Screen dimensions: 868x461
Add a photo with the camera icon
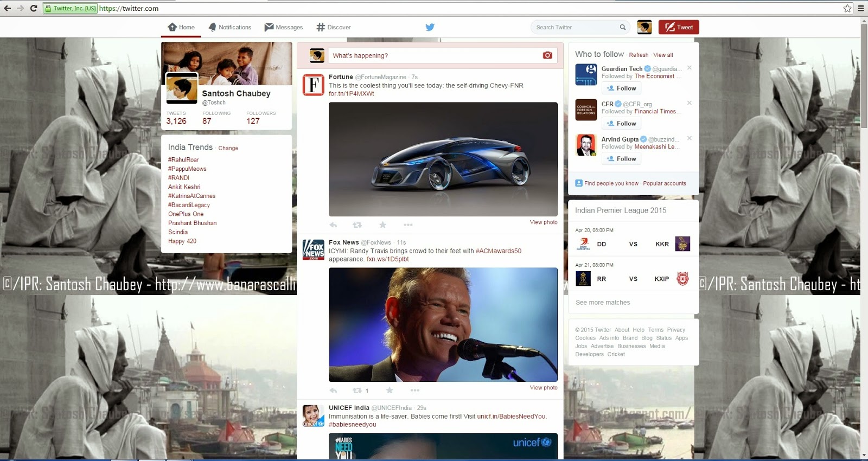547,55
